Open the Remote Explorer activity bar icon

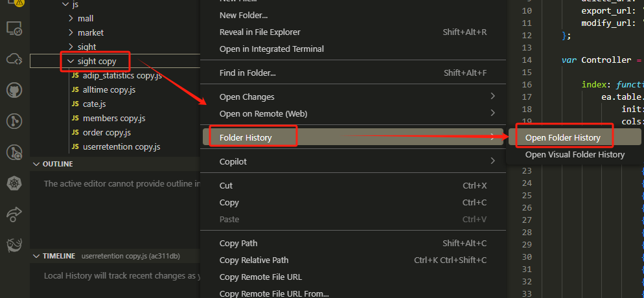click(14, 29)
